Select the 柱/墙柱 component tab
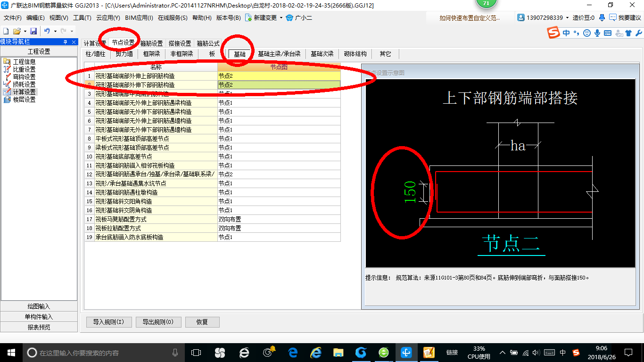 coord(96,54)
